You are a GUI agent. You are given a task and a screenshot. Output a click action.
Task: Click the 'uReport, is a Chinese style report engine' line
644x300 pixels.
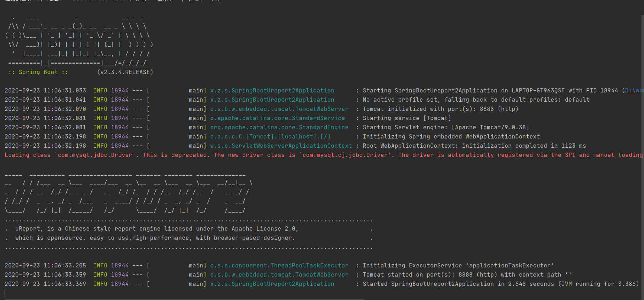pyautogui.click(x=157, y=229)
